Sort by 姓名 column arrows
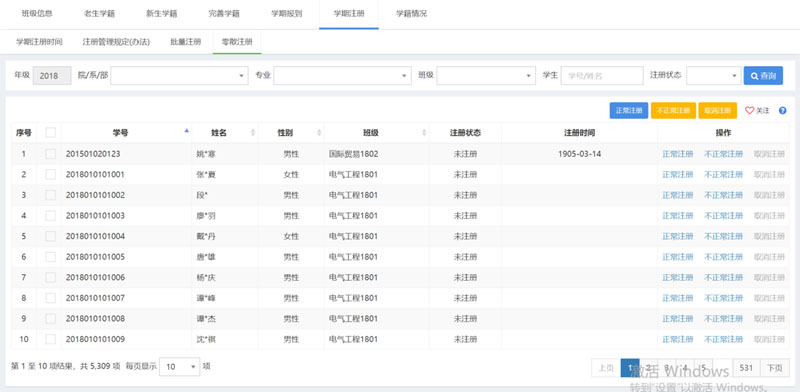Viewport: 800px width, 392px height. point(253,133)
